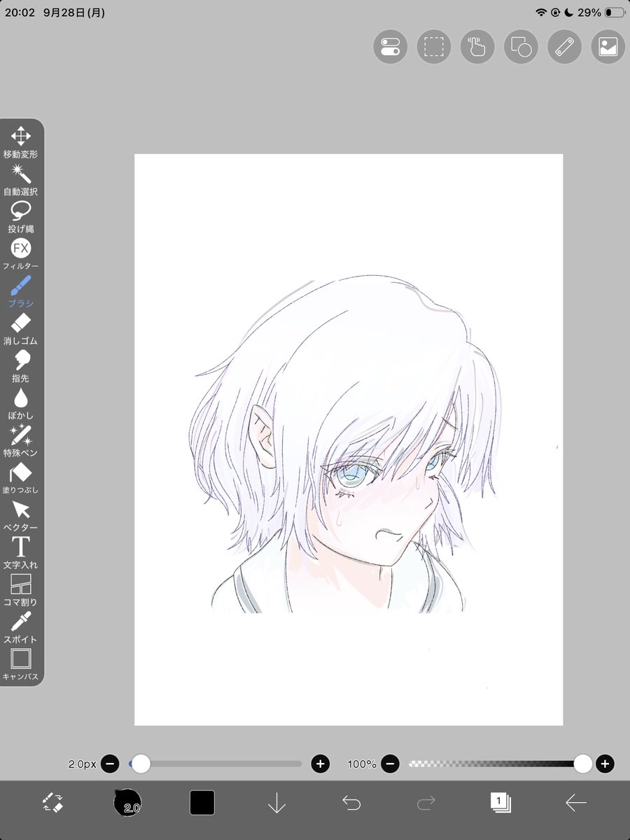Open the キャンバス canvas tool
This screenshot has width=630, height=840.
point(21,666)
